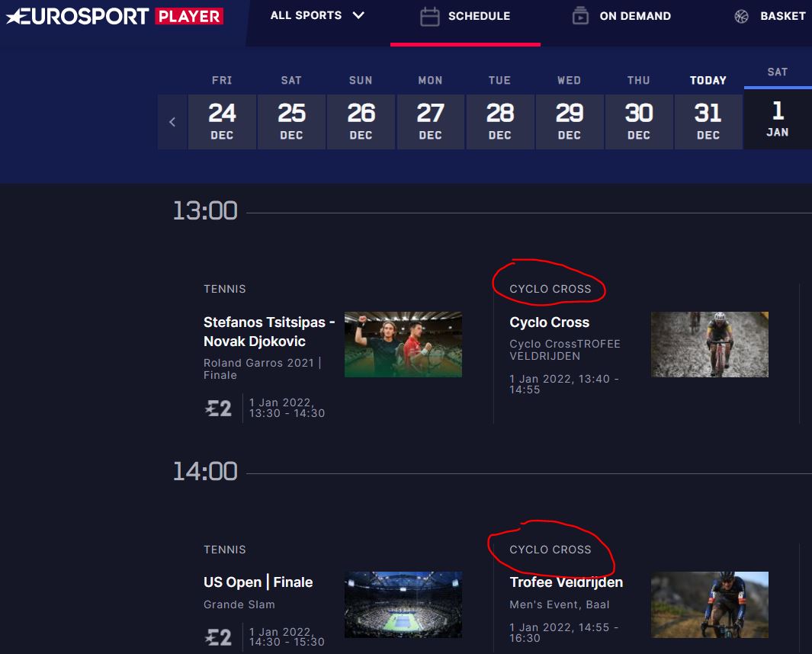Go to previous dates with left arrow
Image resolution: width=812 pixels, height=654 pixels.
[172, 122]
